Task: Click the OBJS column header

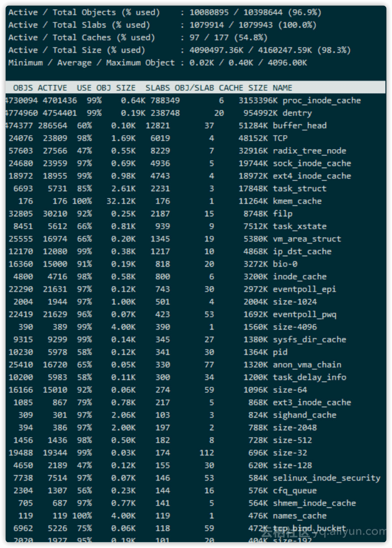Action: (x=23, y=88)
